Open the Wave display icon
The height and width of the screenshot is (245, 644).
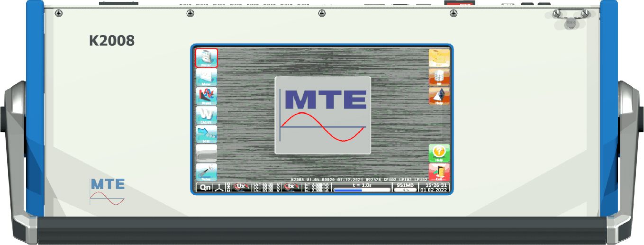coord(207,96)
